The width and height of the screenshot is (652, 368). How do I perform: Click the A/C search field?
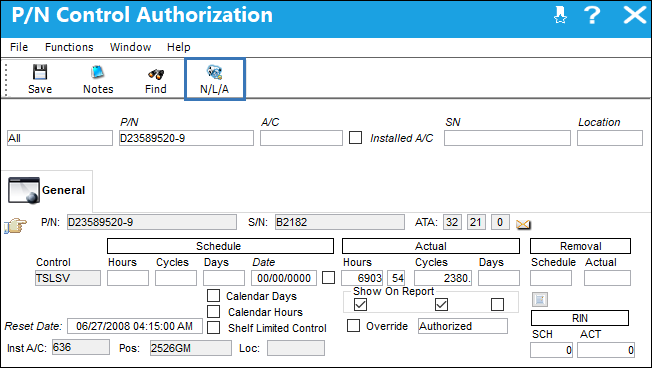click(301, 138)
